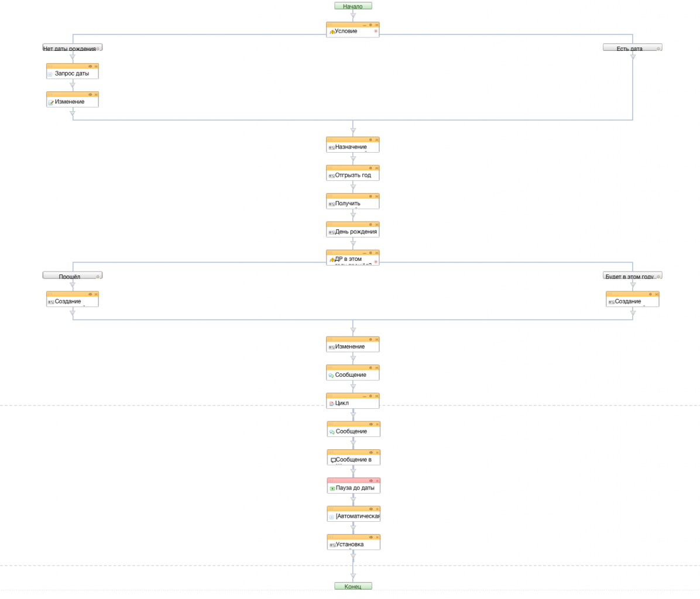Select the Нет даты рождения branch header

[69, 48]
